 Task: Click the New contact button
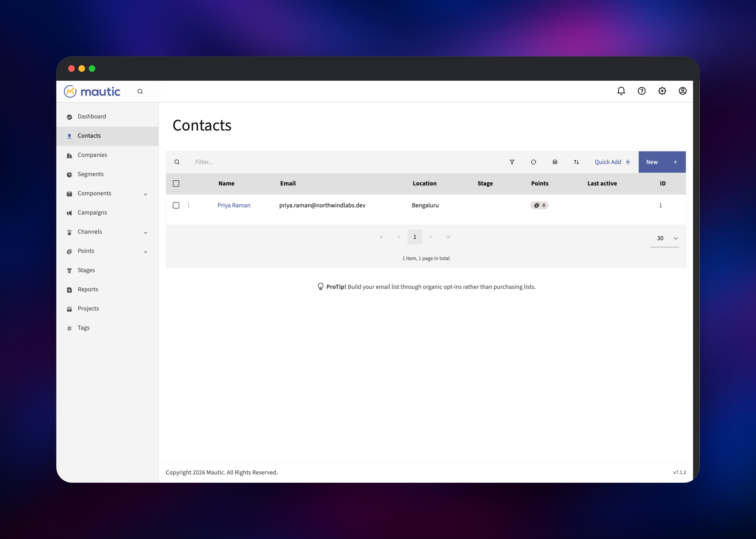click(x=662, y=162)
